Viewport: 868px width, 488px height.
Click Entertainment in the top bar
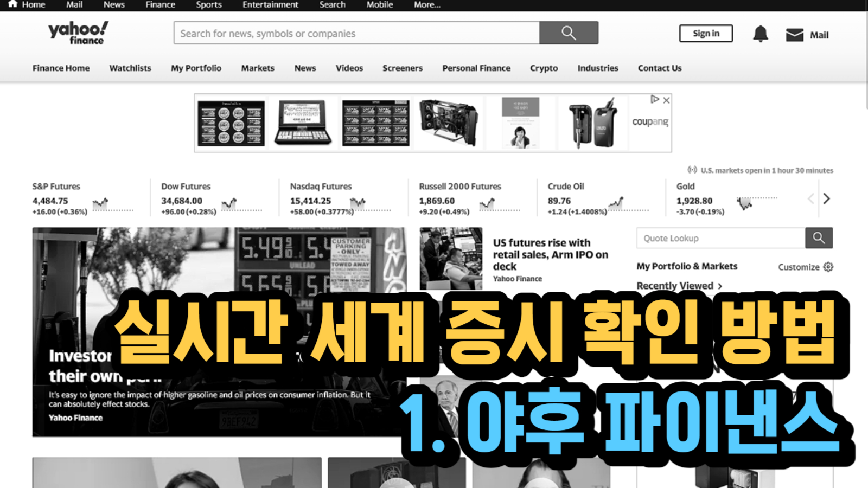click(x=270, y=4)
